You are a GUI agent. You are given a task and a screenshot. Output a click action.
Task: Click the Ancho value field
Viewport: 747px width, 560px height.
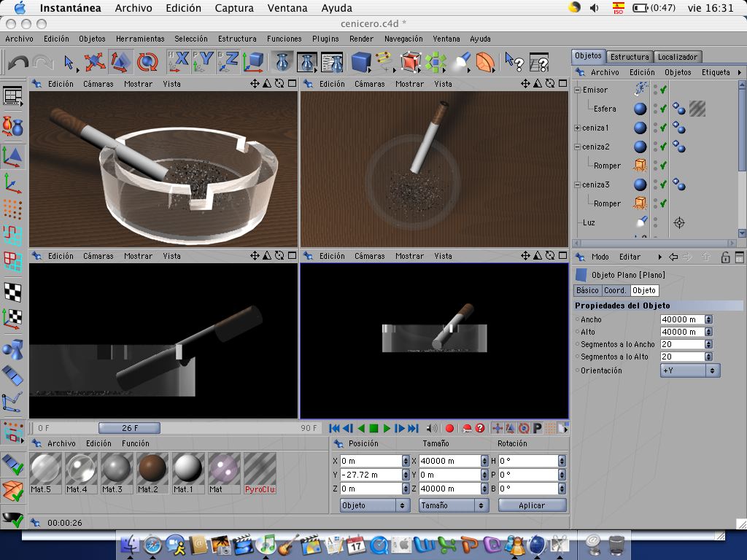click(682, 319)
